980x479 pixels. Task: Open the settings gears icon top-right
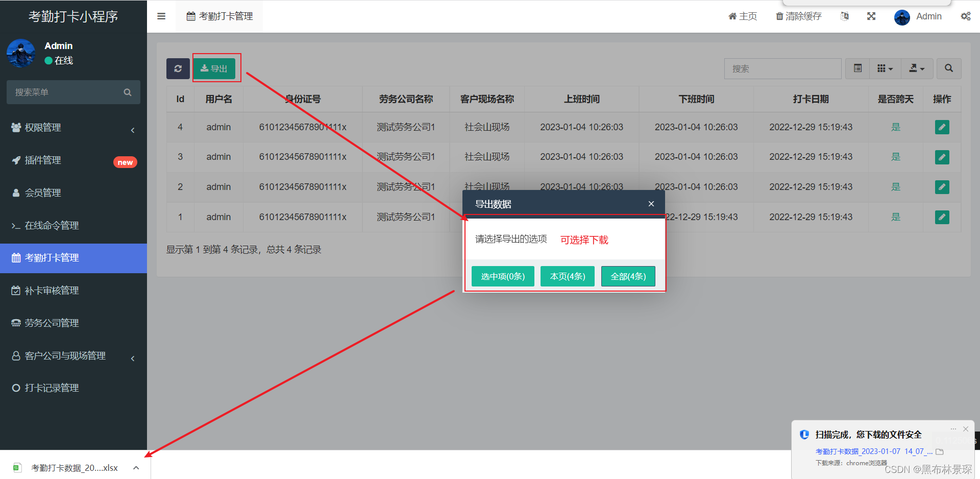point(965,16)
